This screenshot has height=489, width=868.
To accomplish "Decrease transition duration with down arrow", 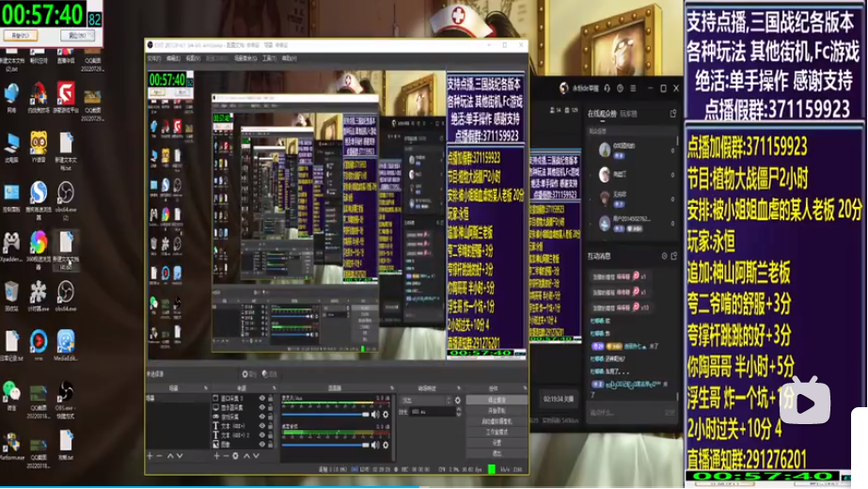I will coord(458,414).
